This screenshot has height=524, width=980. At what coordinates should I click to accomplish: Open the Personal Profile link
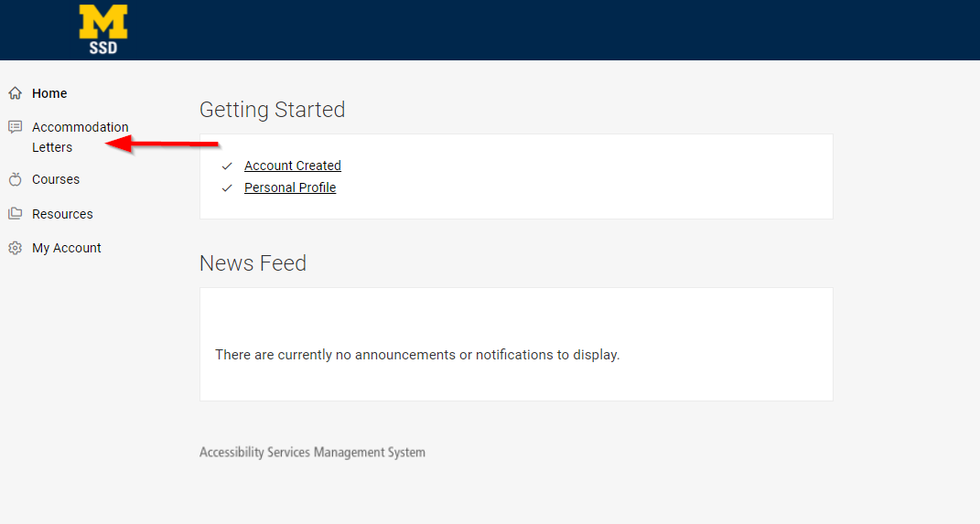coord(290,187)
